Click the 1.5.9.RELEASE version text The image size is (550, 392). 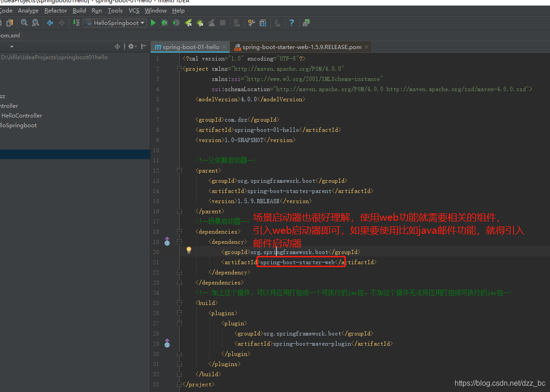point(258,201)
